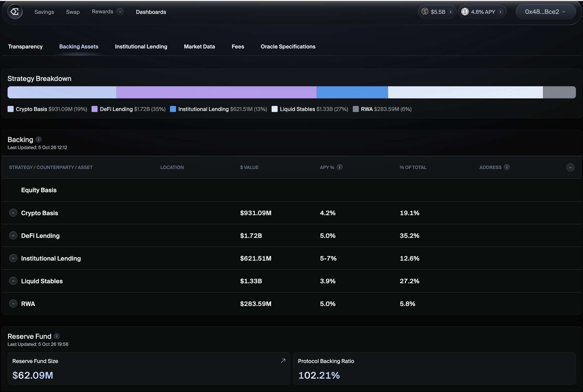The image size is (583, 392).
Task: Click the Rewards navigation label
Action: click(x=102, y=12)
